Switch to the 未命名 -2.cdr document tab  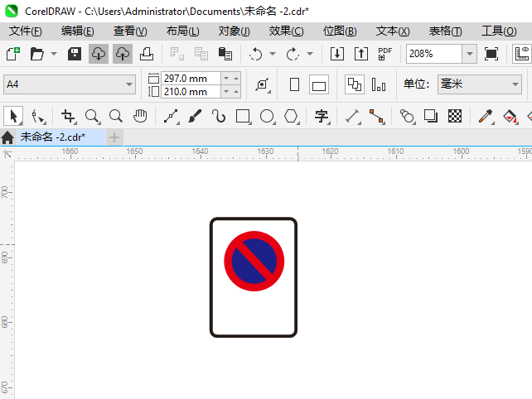click(x=61, y=137)
